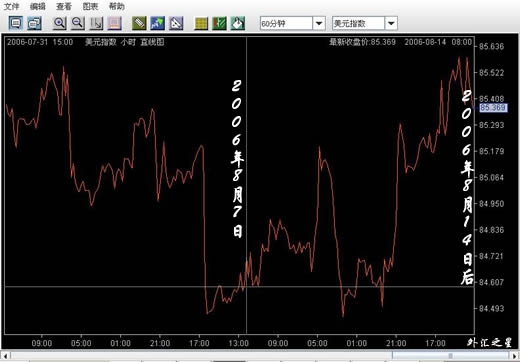The image size is (520, 362).
Task: Click the triangle drawing tool icon
Action: tap(176, 23)
